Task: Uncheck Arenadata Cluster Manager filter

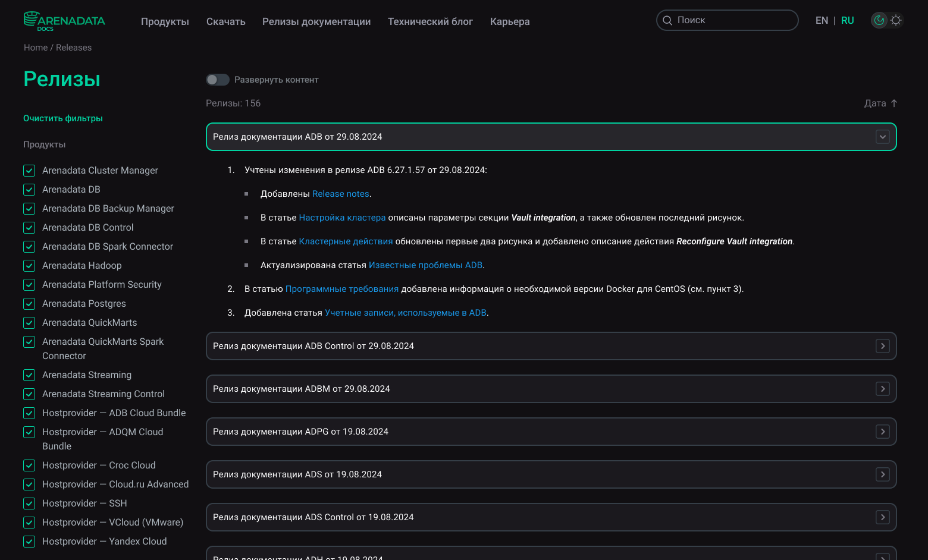Action: (x=29, y=171)
